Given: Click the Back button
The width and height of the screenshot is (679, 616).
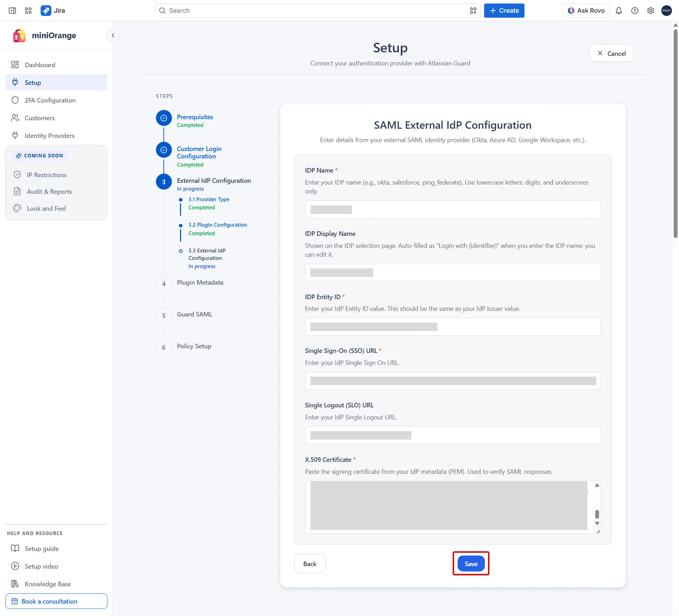Looking at the screenshot, I should point(310,564).
